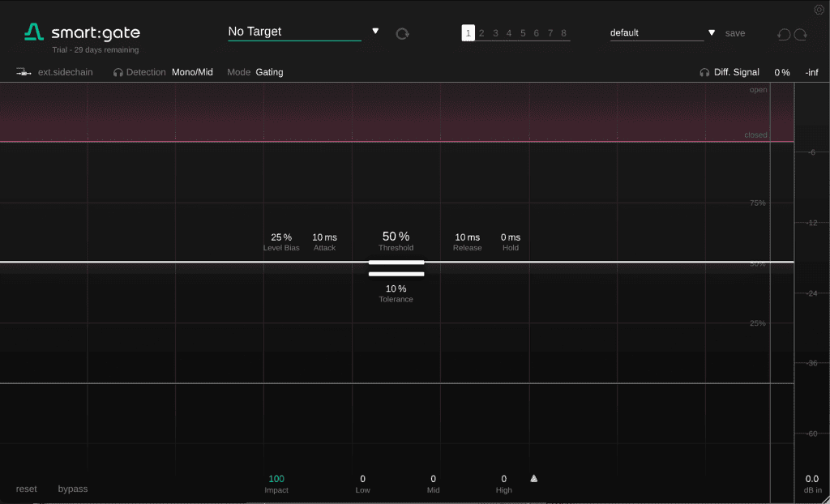Select state slot 2
The height and width of the screenshot is (504, 830).
[481, 33]
